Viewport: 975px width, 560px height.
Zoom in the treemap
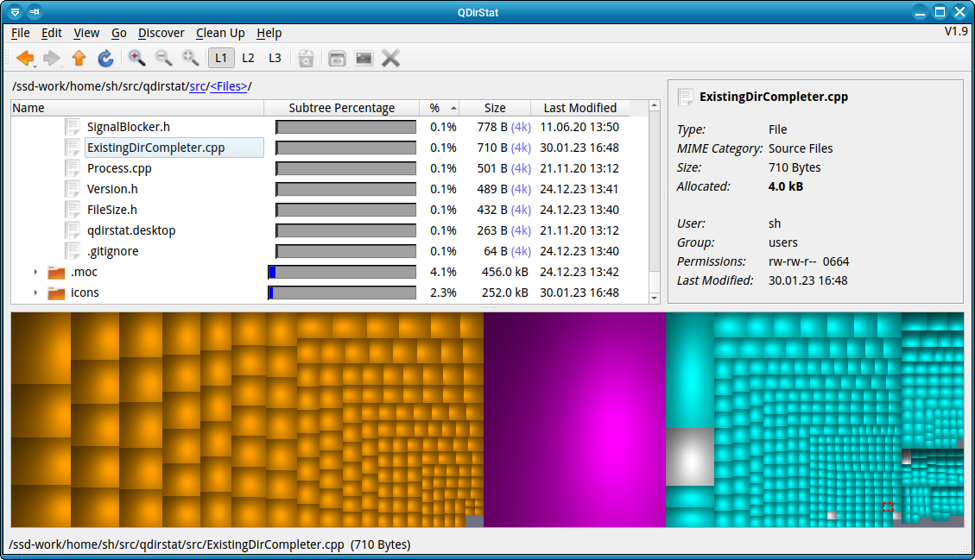tap(136, 58)
